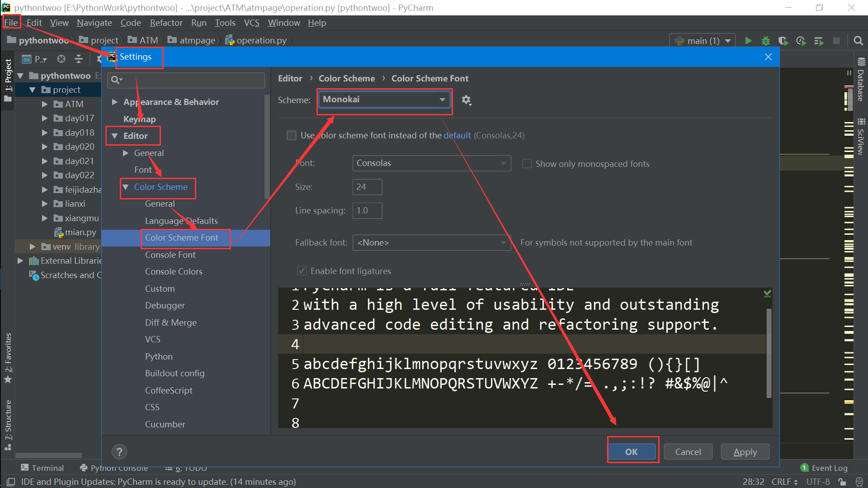This screenshot has width=868, height=488.
Task: Select Keymap settings item
Action: tap(139, 119)
